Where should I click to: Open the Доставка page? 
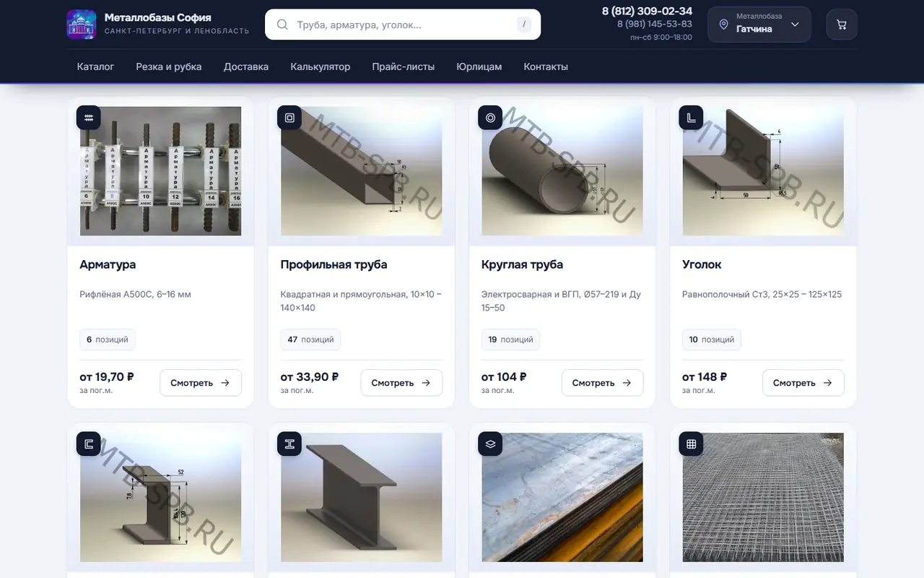[x=246, y=66]
